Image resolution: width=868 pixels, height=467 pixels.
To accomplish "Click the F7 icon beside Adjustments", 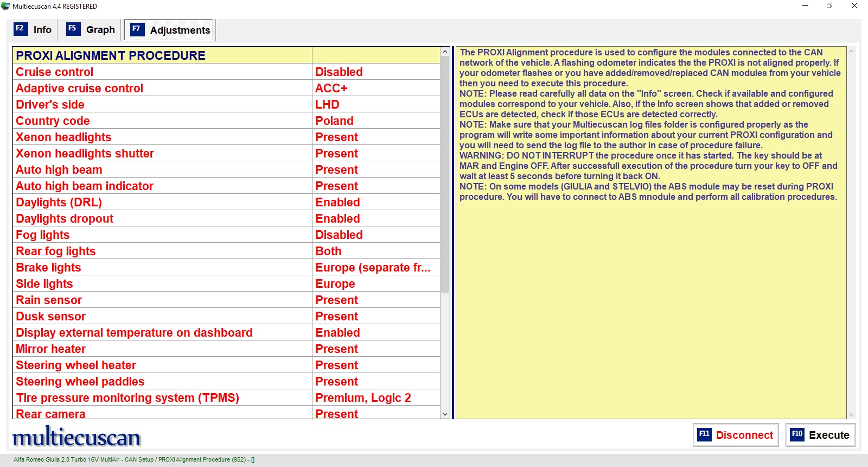I will tap(137, 29).
